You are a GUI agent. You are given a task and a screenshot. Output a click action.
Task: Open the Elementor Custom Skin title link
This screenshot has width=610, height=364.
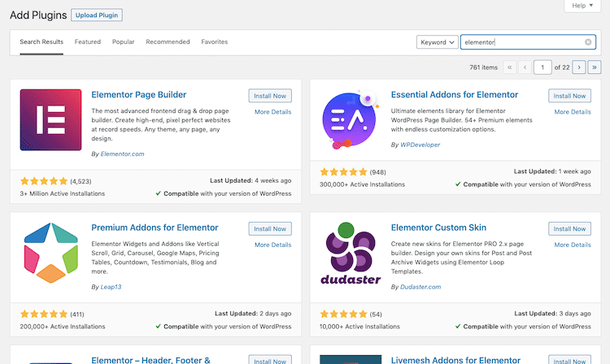coord(438,227)
